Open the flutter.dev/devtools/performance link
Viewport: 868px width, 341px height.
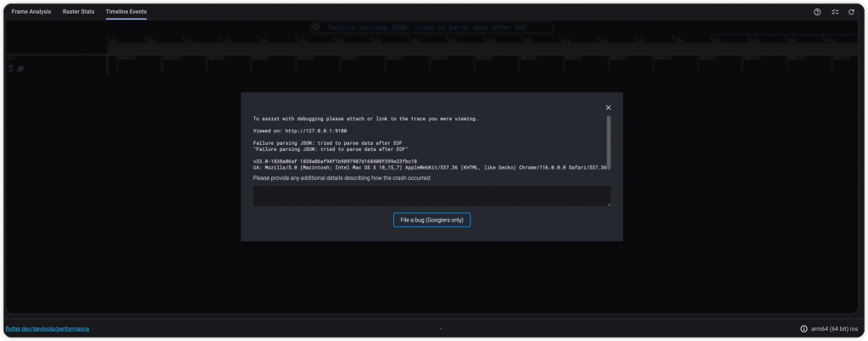47,329
